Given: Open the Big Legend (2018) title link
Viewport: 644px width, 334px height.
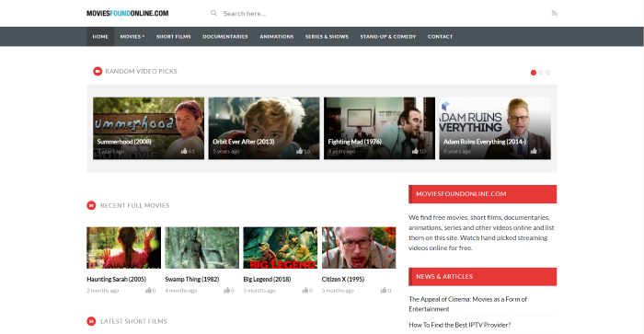Looking at the screenshot, I should click(267, 280).
